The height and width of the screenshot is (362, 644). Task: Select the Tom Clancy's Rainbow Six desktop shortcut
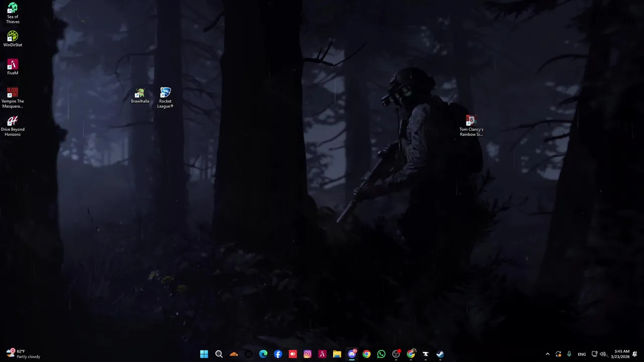point(471,126)
